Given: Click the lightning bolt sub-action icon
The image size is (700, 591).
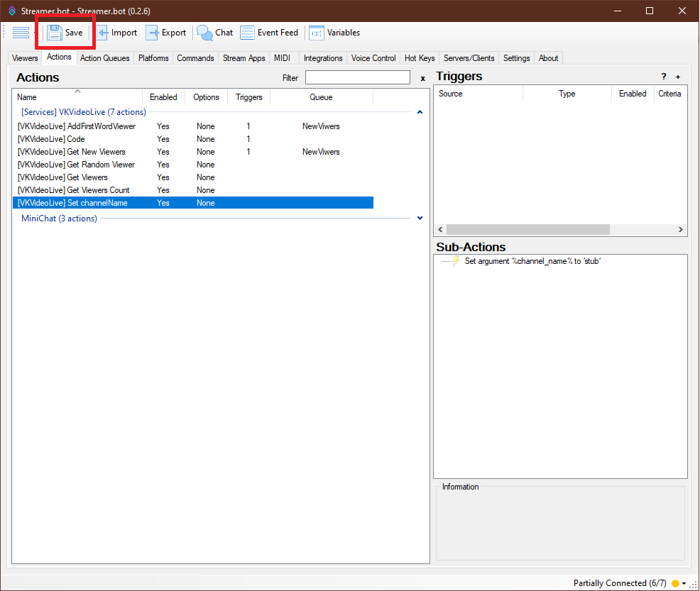Looking at the screenshot, I should (456, 261).
